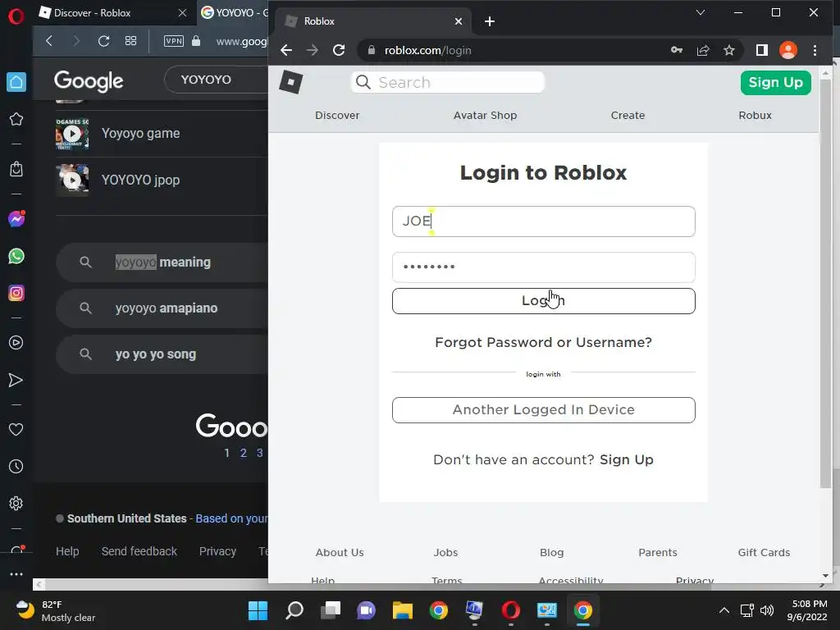
Task: Toggle Chrome side panel icon
Action: coord(762,50)
